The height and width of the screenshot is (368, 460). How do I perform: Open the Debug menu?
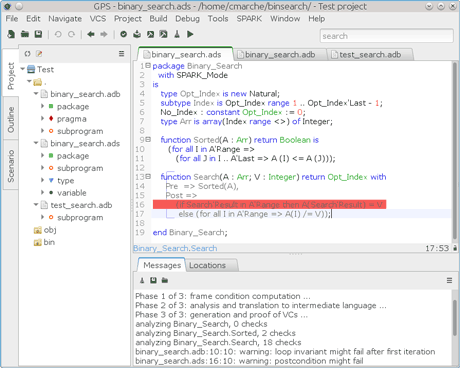pyautogui.click(x=187, y=19)
